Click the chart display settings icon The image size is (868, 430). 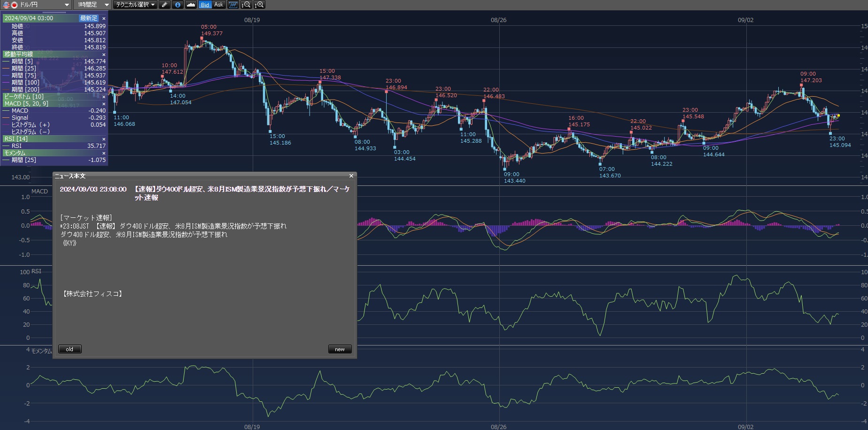(233, 5)
